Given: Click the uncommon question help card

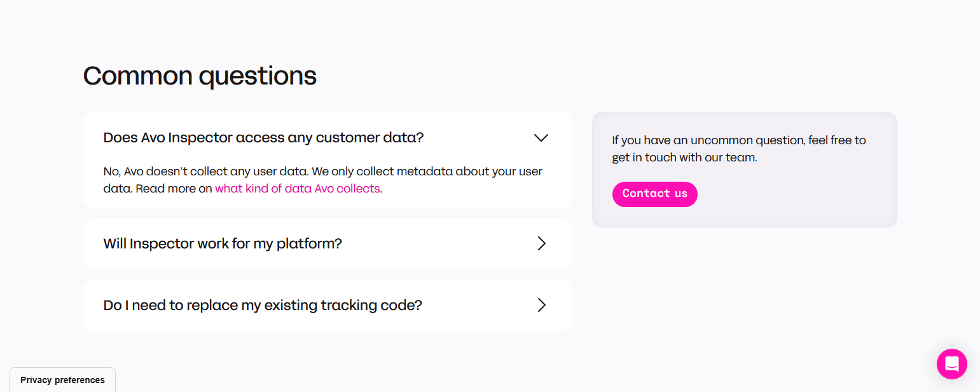Looking at the screenshot, I should click(744, 169).
